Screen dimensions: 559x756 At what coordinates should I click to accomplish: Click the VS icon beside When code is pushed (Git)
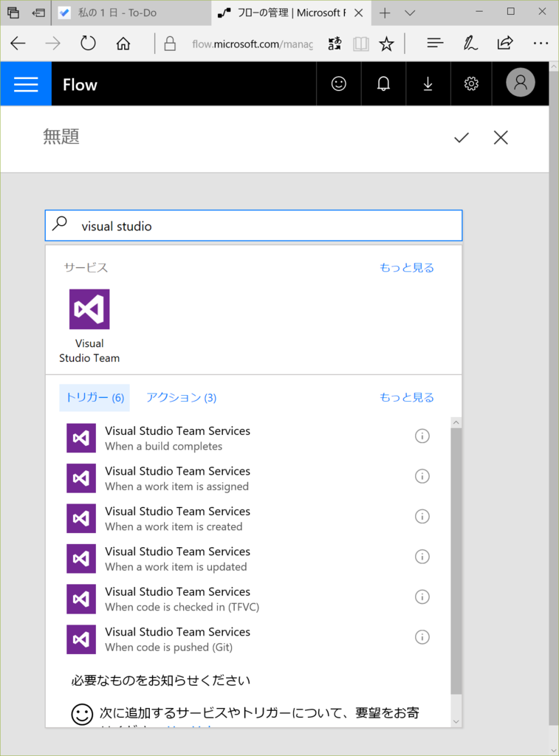point(81,639)
